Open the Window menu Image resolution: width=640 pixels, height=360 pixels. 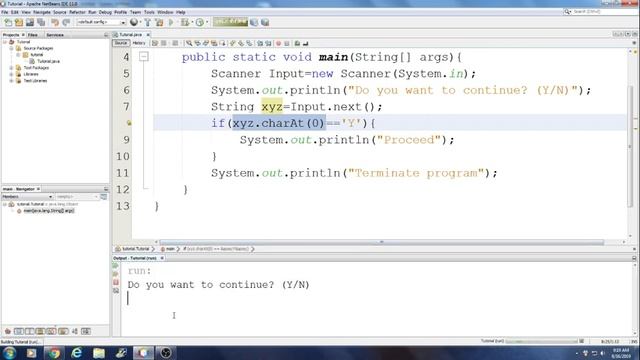click(165, 12)
